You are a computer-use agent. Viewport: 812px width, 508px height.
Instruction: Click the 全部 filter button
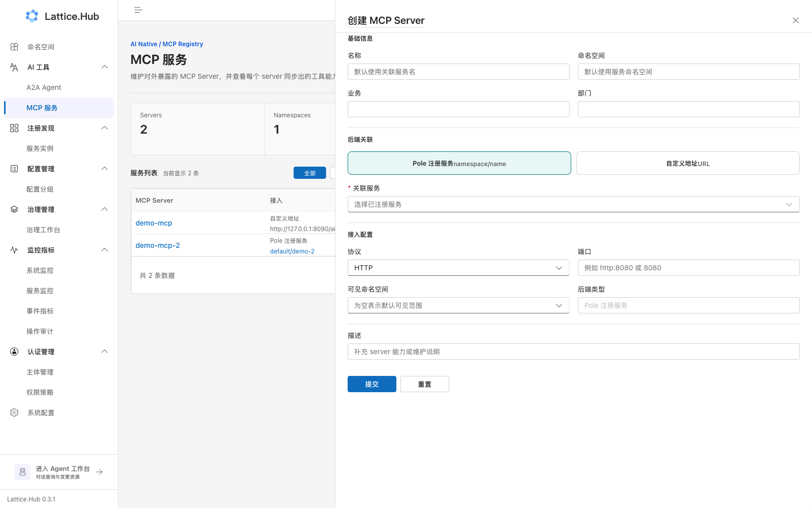click(310, 173)
